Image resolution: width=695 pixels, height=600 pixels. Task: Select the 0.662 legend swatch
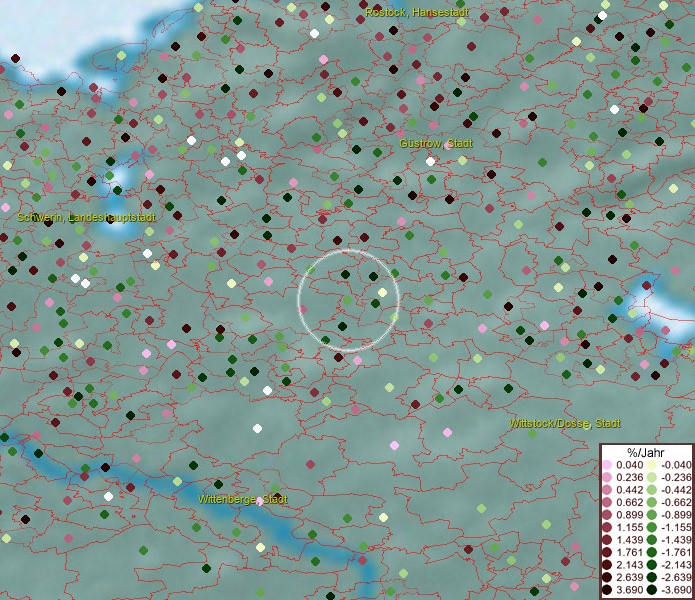pyautogui.click(x=607, y=503)
